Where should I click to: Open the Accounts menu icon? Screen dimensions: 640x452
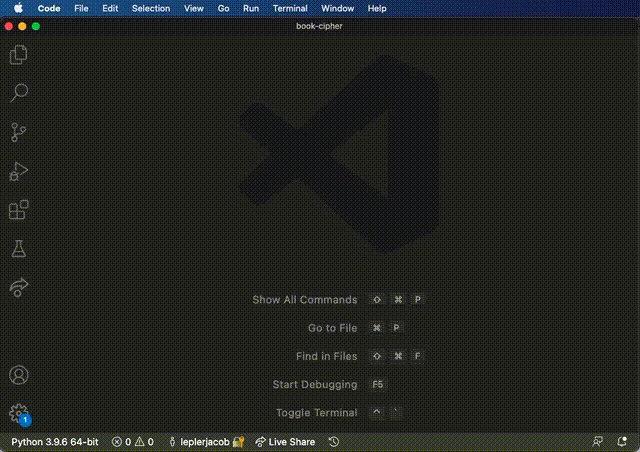[x=18, y=375]
